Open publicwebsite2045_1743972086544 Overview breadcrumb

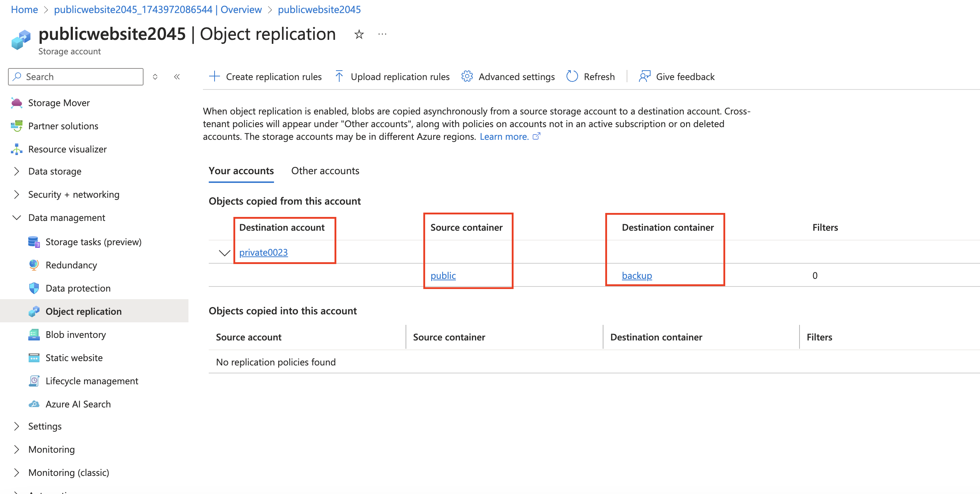158,9
